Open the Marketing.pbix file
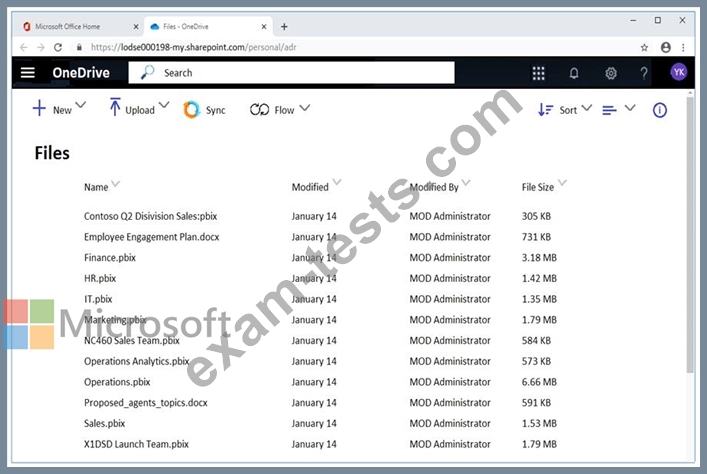This screenshot has width=707, height=474. click(x=115, y=320)
